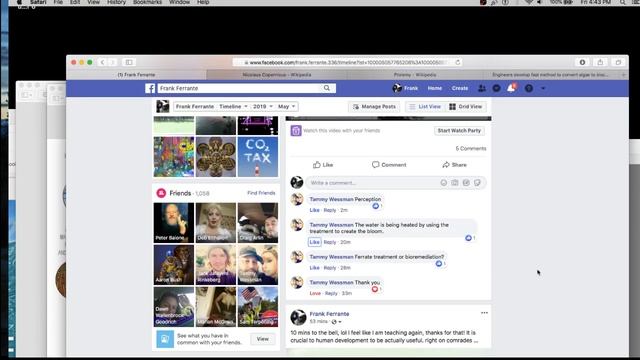
Task: Open post audience selector under Frank Ferrante
Action: click(337, 322)
